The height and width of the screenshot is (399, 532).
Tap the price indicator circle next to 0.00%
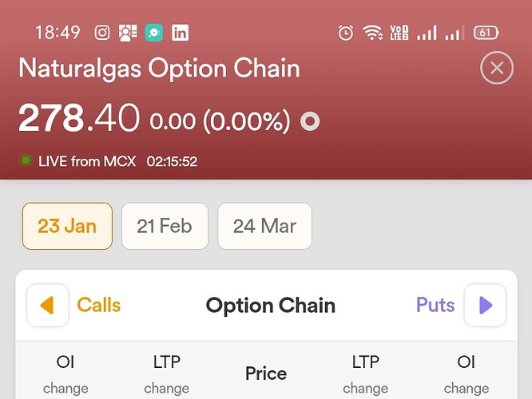(x=310, y=121)
